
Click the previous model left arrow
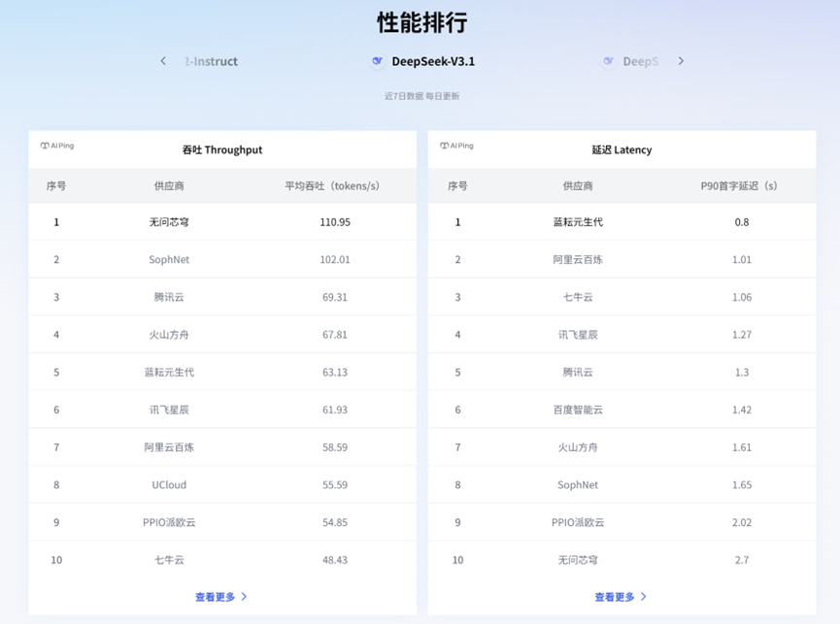pos(163,61)
